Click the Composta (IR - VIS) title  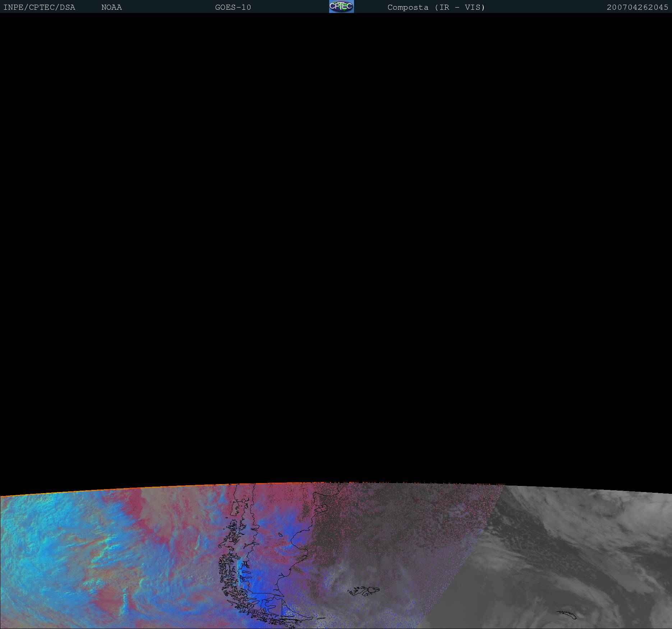[436, 8]
